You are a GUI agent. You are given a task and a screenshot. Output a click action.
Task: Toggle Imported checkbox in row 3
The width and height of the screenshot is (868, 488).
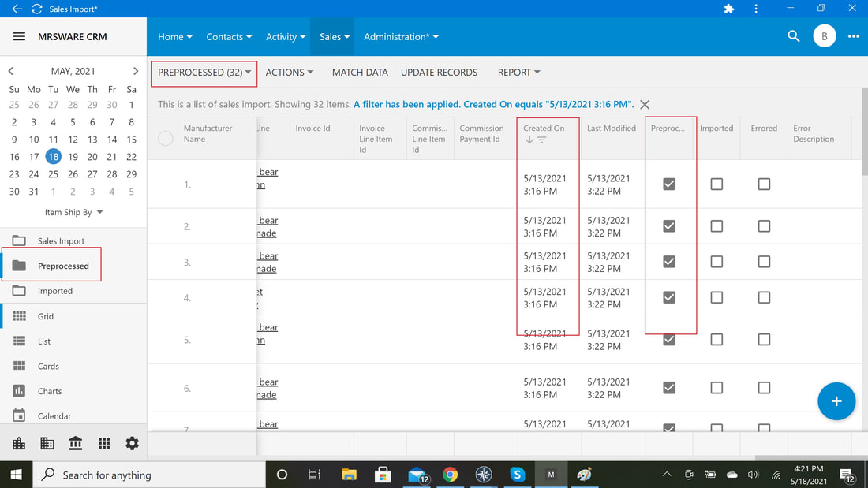716,261
